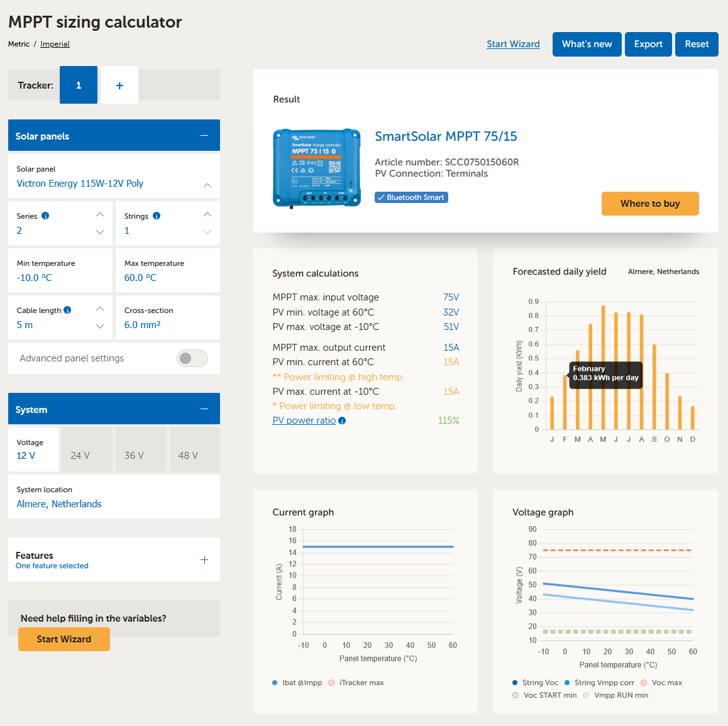
Task: Decrease Strings count
Action: click(207, 232)
